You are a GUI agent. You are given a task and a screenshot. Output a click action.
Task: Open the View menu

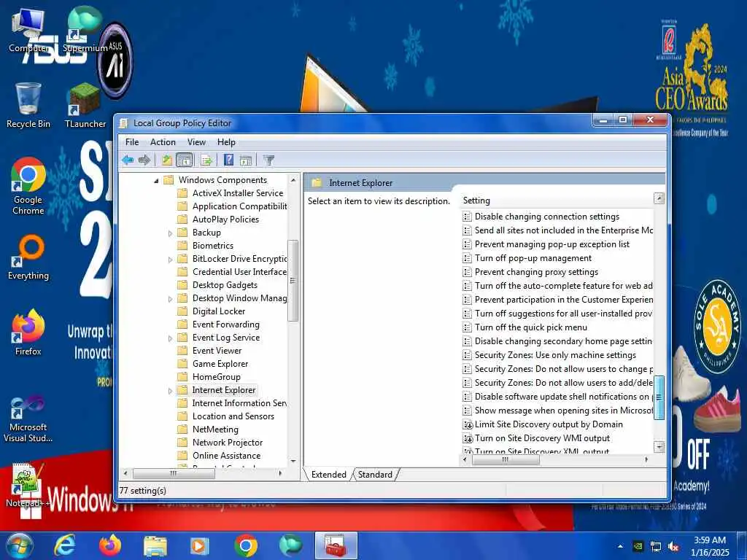pyautogui.click(x=196, y=142)
